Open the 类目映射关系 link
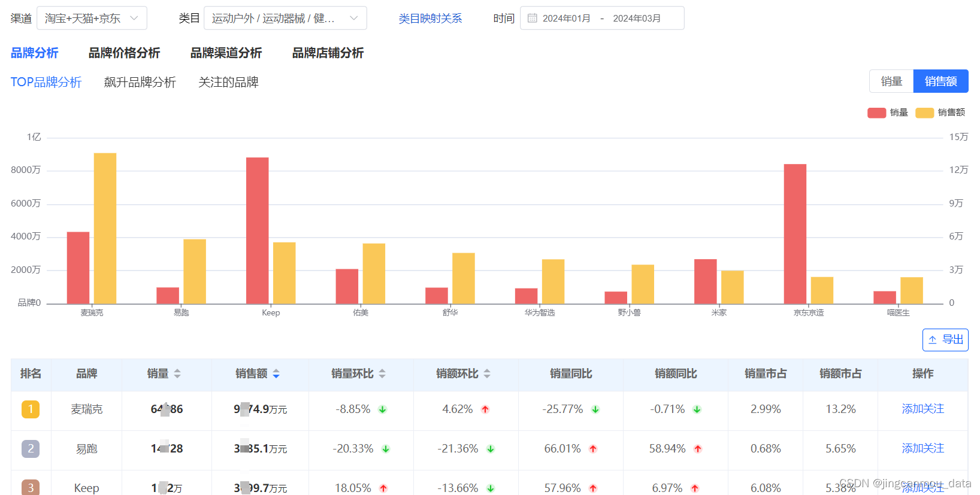 430,19
